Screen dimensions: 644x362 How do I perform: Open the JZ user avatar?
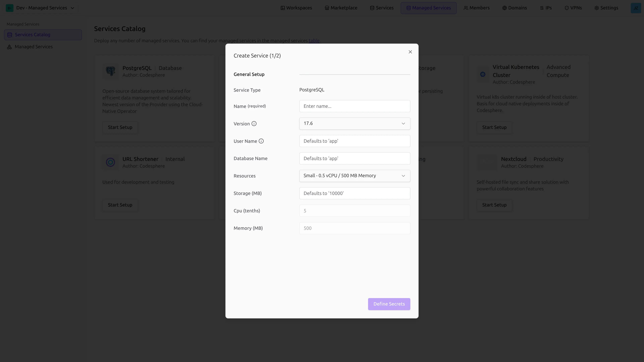pos(636,8)
